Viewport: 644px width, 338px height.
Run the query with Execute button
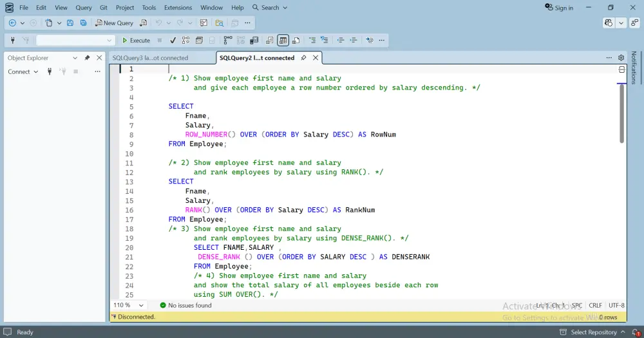coord(136,41)
